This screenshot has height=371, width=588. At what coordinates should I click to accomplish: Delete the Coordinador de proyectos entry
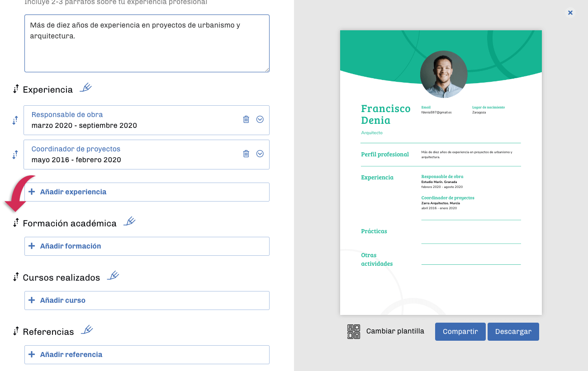pyautogui.click(x=246, y=154)
